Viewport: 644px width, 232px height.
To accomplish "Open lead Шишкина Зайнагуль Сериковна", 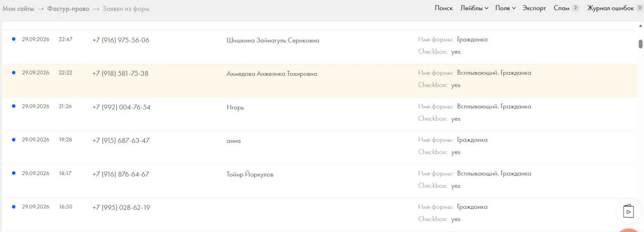I will point(273,40).
